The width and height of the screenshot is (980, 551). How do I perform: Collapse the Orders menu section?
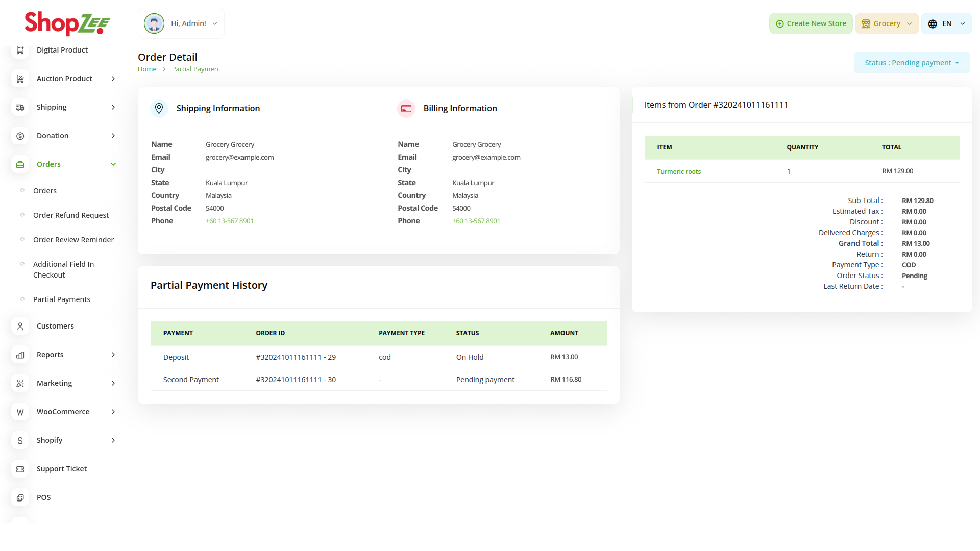113,164
